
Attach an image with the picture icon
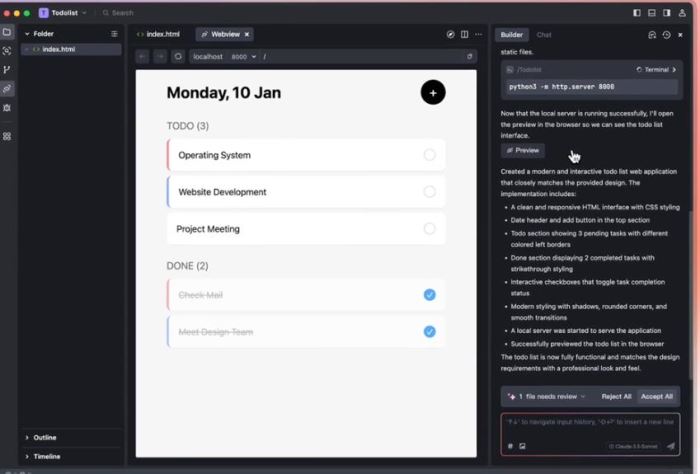tap(522, 446)
